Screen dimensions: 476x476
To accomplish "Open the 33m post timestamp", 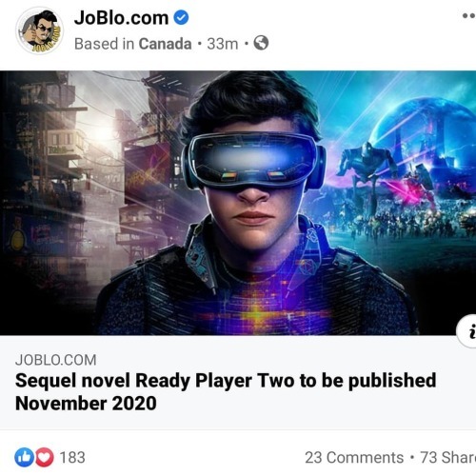I will (x=223, y=44).
